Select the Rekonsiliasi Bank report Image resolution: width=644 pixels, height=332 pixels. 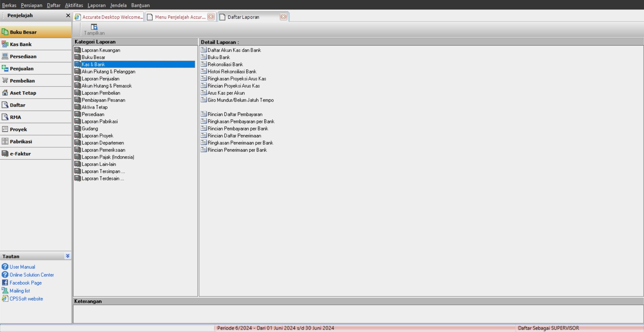pos(225,64)
